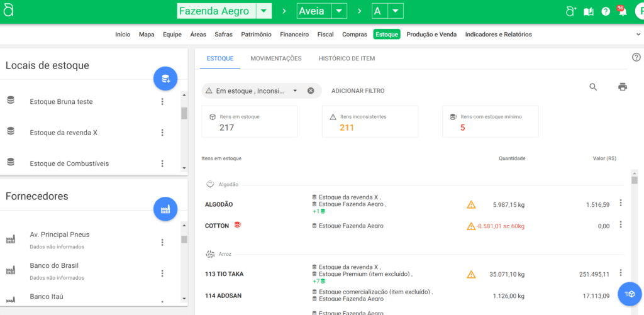Expand +1 more locations for ALGODÃO
644x315 pixels.
coord(319,211)
